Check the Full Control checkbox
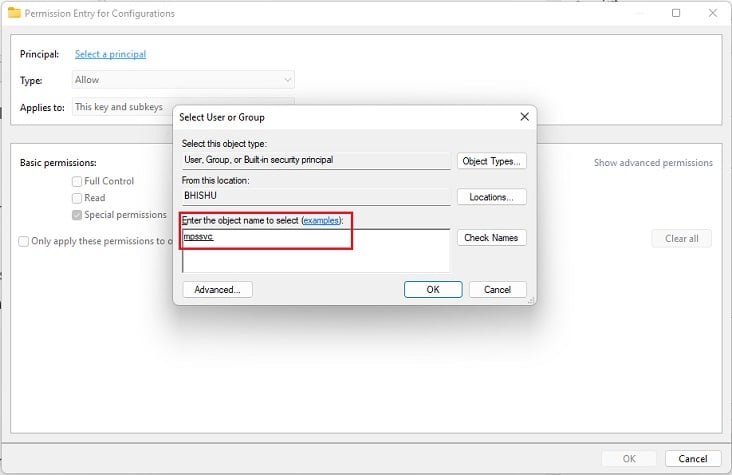This screenshot has width=732, height=475. (x=77, y=181)
